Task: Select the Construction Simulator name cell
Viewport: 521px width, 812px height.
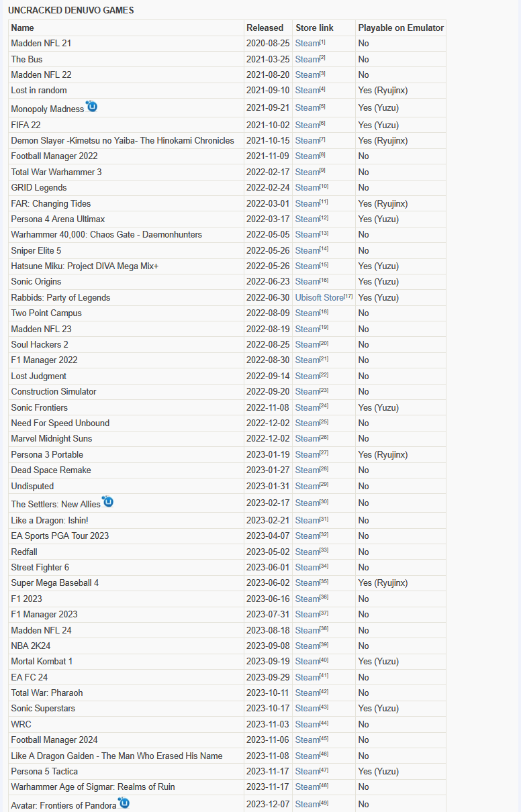Action: [x=126, y=392]
